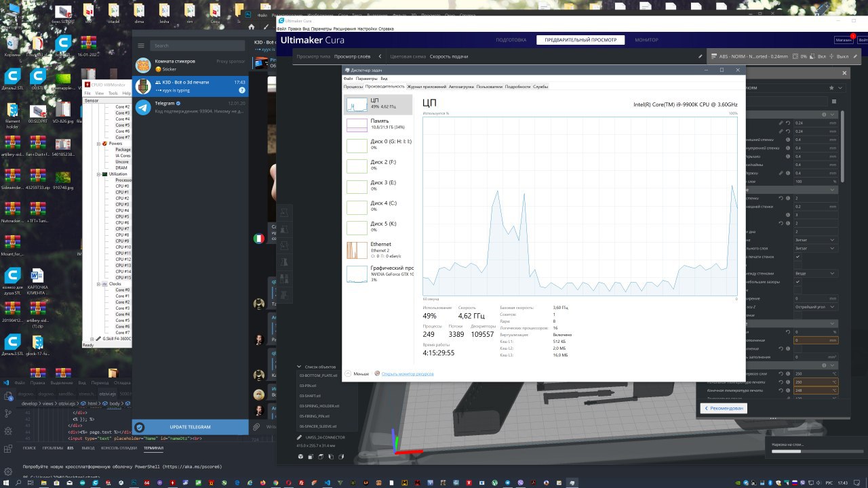Image resolution: width=868 pixels, height=488 pixels.
Task: Click info icon in first settings section header
Action: [x=824, y=115]
